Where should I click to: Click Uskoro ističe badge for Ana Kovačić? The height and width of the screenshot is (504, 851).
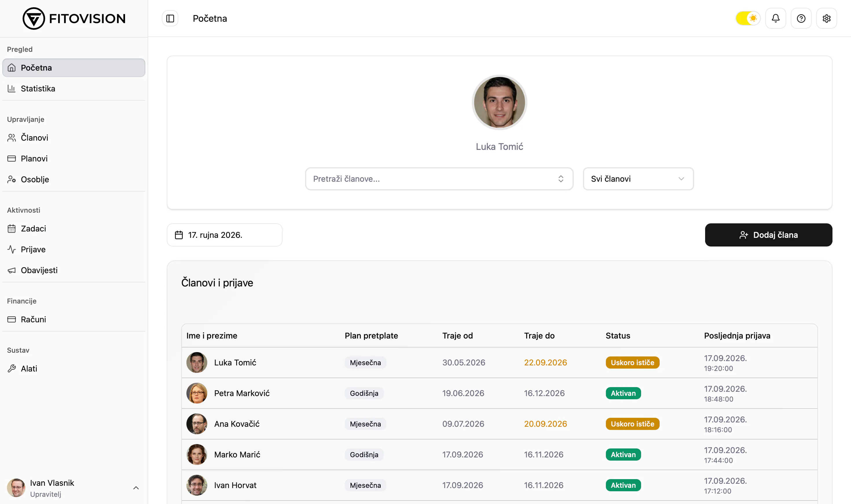(x=632, y=424)
